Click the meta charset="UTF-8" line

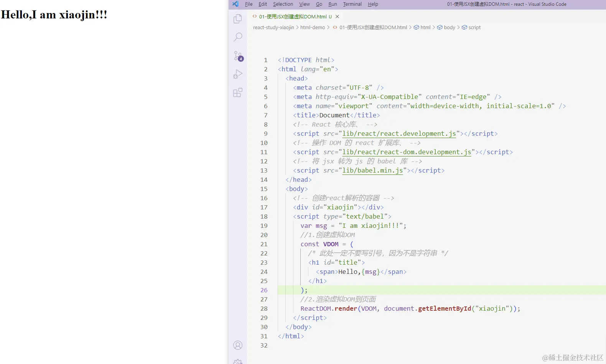338,87
